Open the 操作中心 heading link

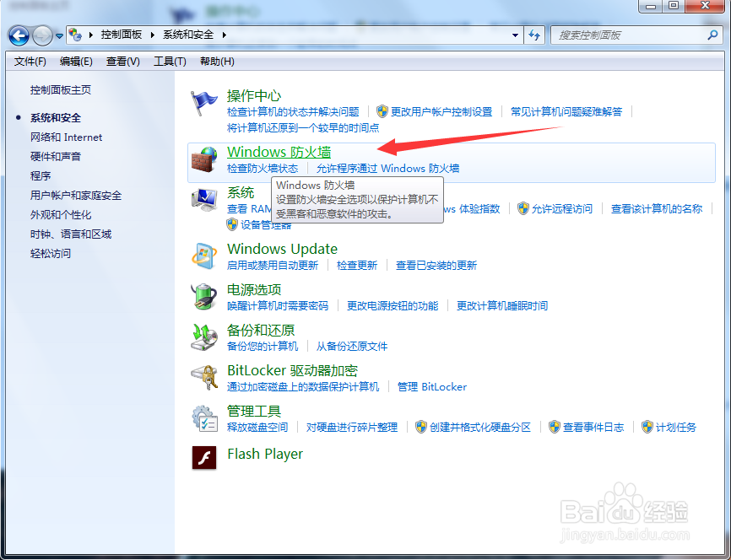[x=253, y=95]
